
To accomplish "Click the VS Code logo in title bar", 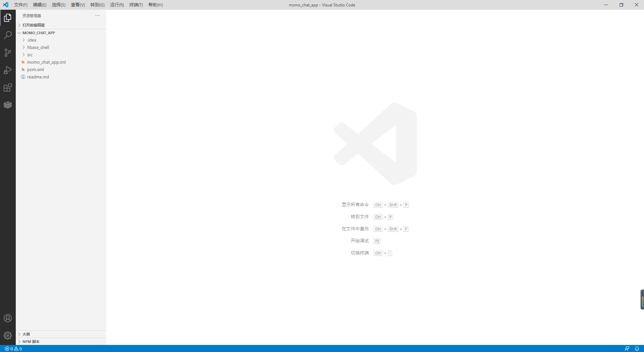I will (6, 5).
